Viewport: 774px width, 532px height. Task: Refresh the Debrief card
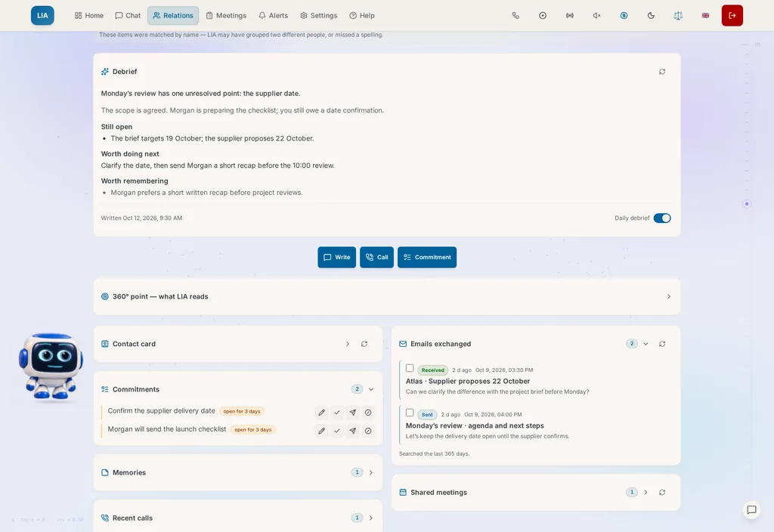point(662,72)
